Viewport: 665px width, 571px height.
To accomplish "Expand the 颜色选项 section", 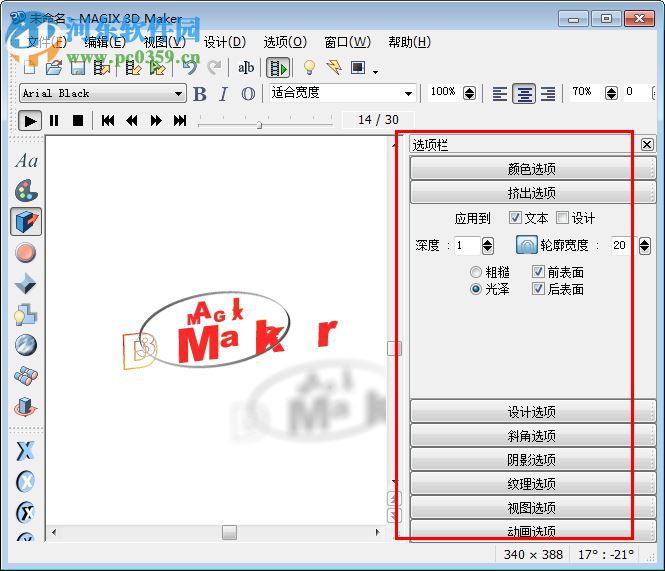I will click(x=533, y=168).
